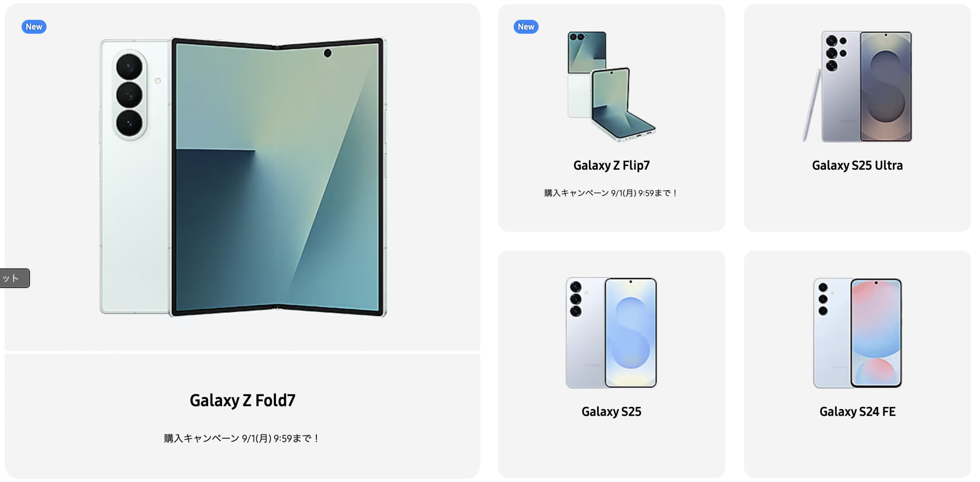Open the Galaxy Z Fold7 product image
This screenshot has width=980, height=482.
[243, 177]
